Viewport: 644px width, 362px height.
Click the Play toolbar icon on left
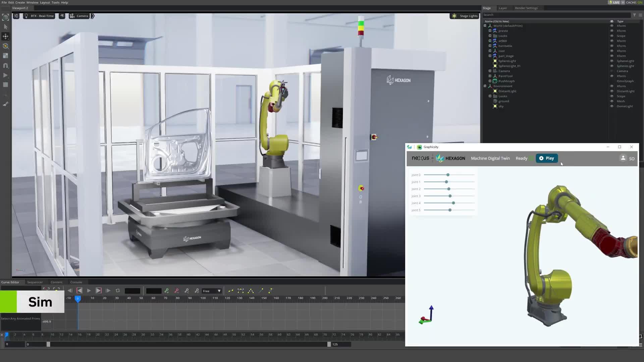coord(5,75)
